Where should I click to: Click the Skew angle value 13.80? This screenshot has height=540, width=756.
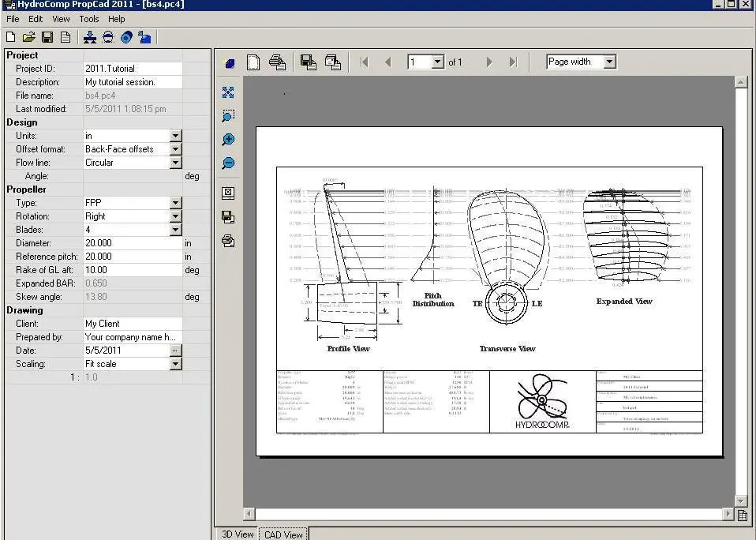[96, 297]
